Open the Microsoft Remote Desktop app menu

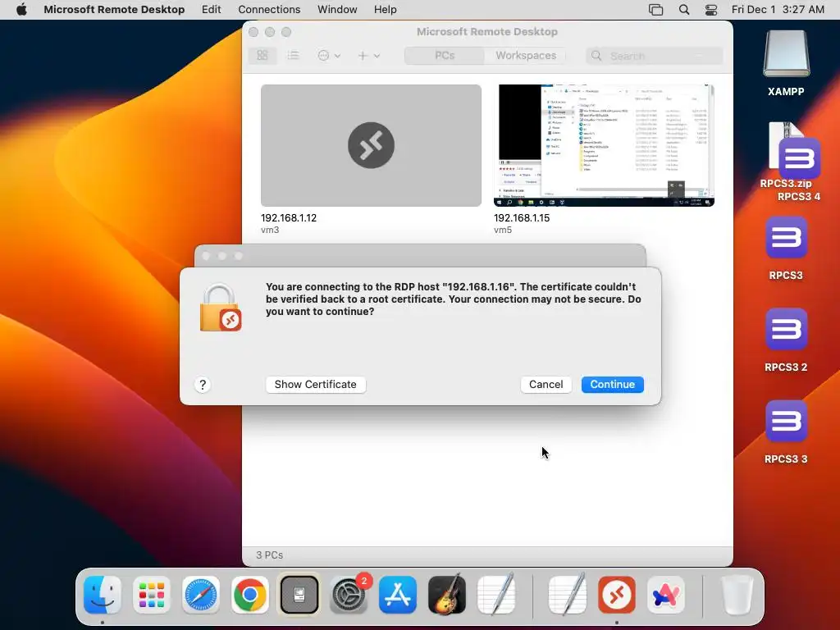pos(114,10)
